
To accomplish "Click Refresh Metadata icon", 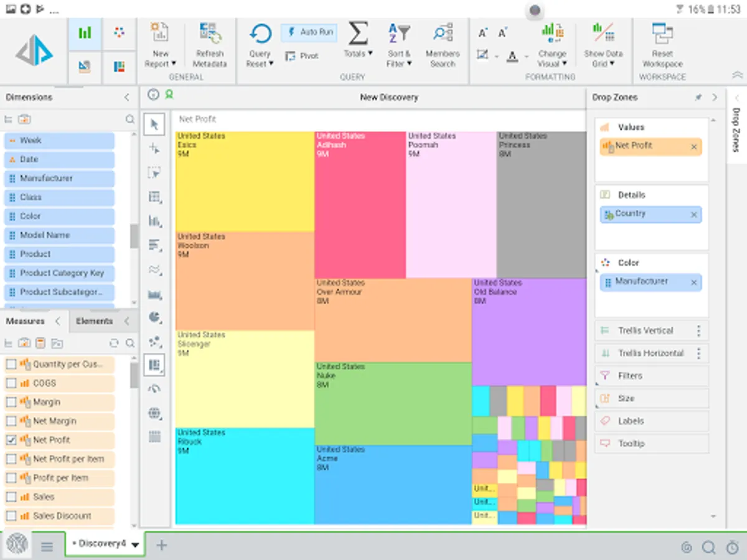I will [x=210, y=32].
